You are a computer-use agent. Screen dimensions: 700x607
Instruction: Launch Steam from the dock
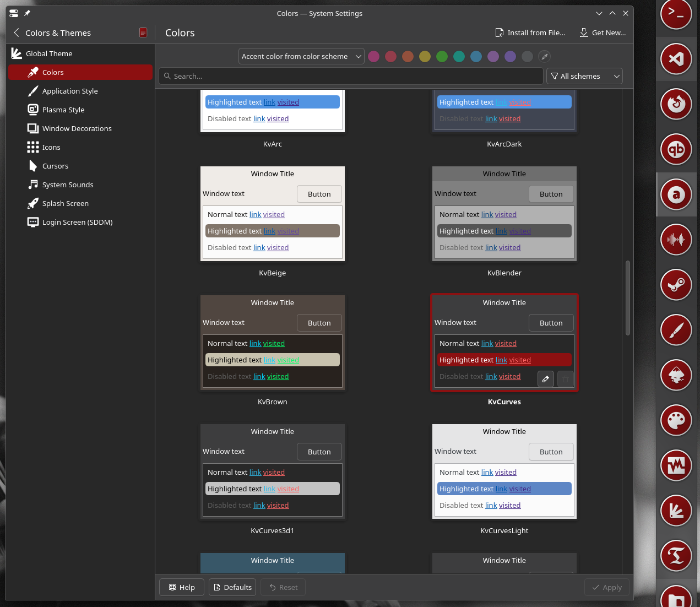pos(676,285)
